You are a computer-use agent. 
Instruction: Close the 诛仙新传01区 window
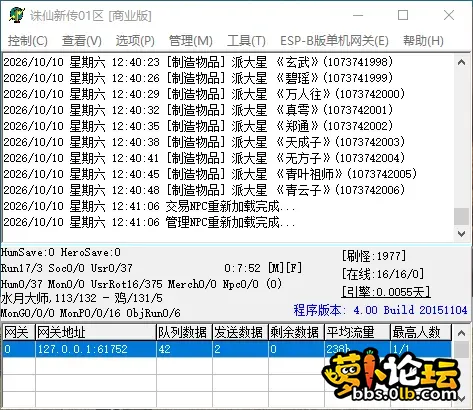coord(449,15)
